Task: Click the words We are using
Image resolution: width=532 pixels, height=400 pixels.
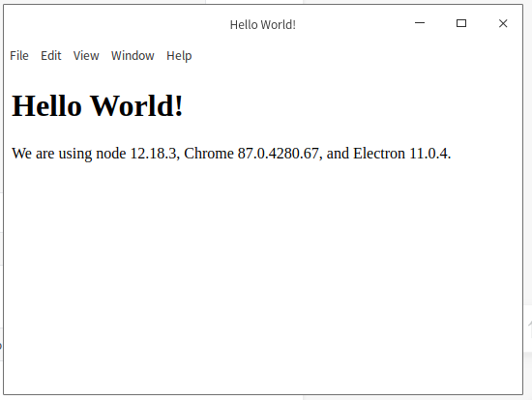Action: tap(52, 154)
